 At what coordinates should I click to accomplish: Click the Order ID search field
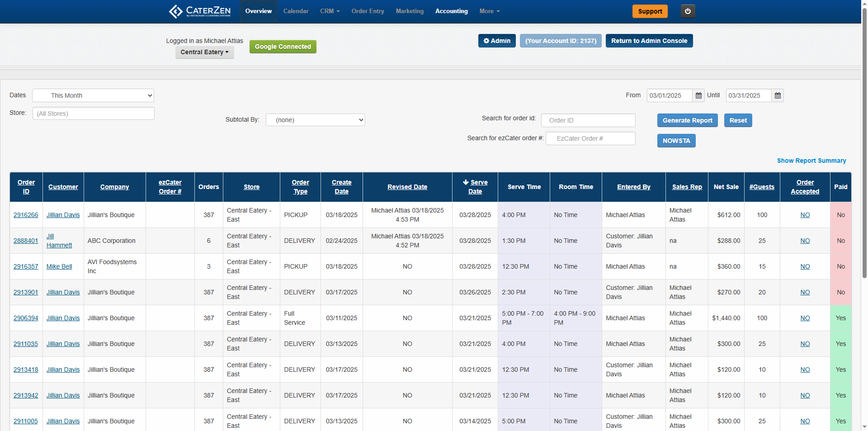pyautogui.click(x=588, y=120)
